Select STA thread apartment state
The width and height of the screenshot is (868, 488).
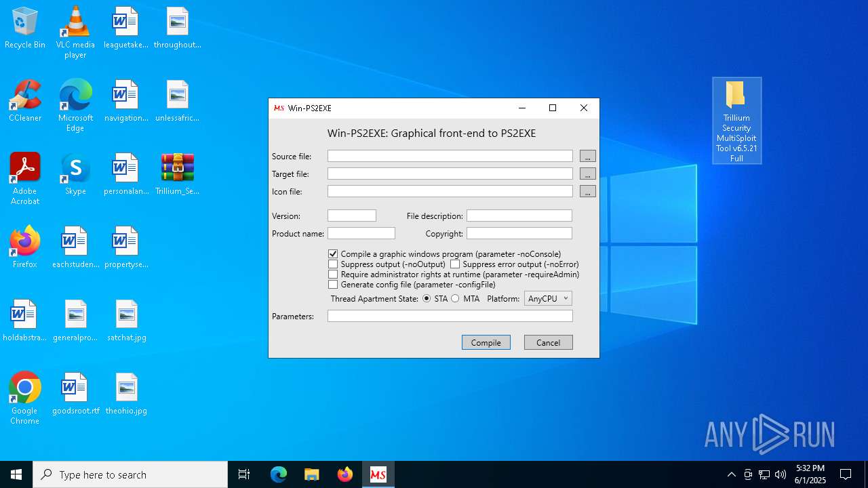coord(427,298)
